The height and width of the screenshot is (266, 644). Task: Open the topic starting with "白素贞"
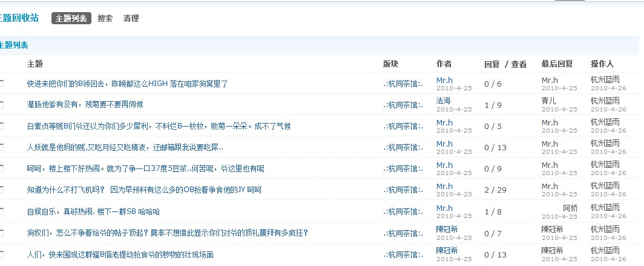159,127
